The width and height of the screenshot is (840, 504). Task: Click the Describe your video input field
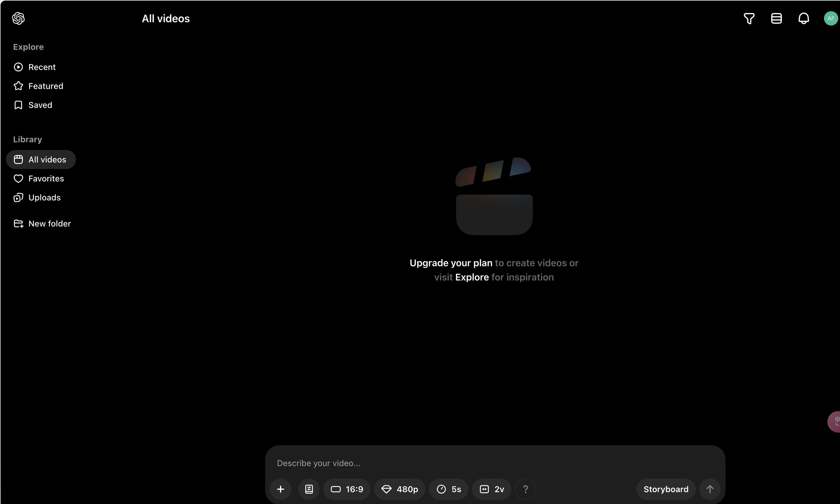[x=475, y=463]
